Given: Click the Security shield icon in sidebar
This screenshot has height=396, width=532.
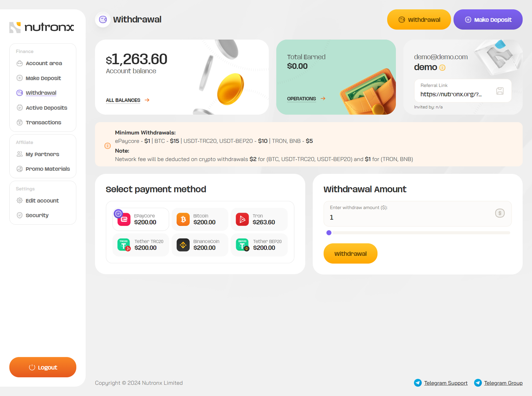Looking at the screenshot, I should 20,215.
